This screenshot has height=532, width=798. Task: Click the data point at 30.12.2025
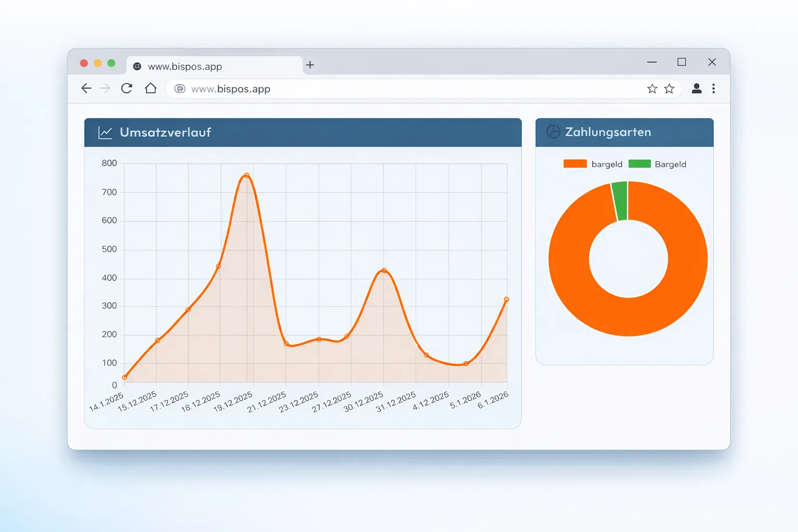pos(384,271)
